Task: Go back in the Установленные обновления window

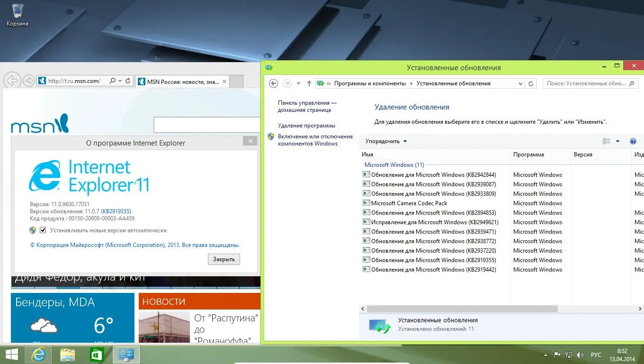Action: point(273,83)
